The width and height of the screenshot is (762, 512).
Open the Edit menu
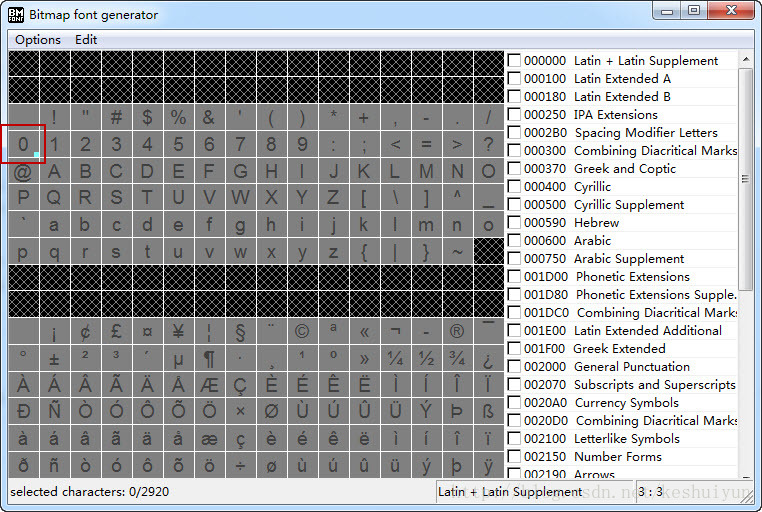pos(86,40)
